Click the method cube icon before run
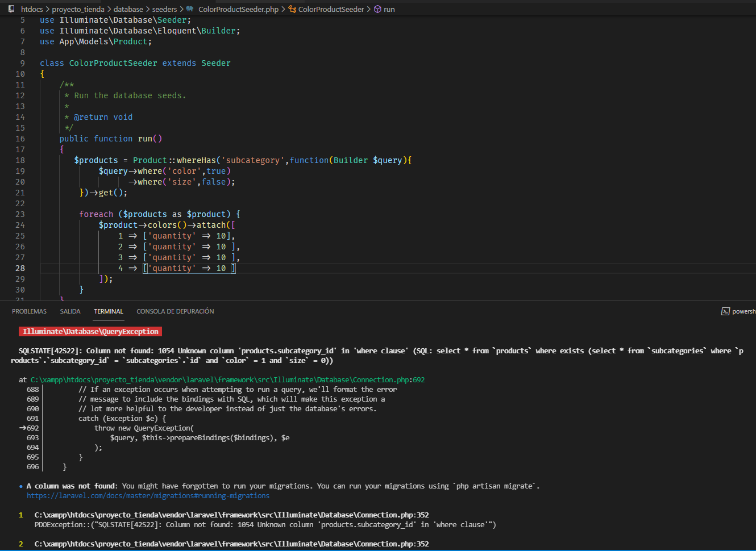The width and height of the screenshot is (756, 551). pos(377,9)
